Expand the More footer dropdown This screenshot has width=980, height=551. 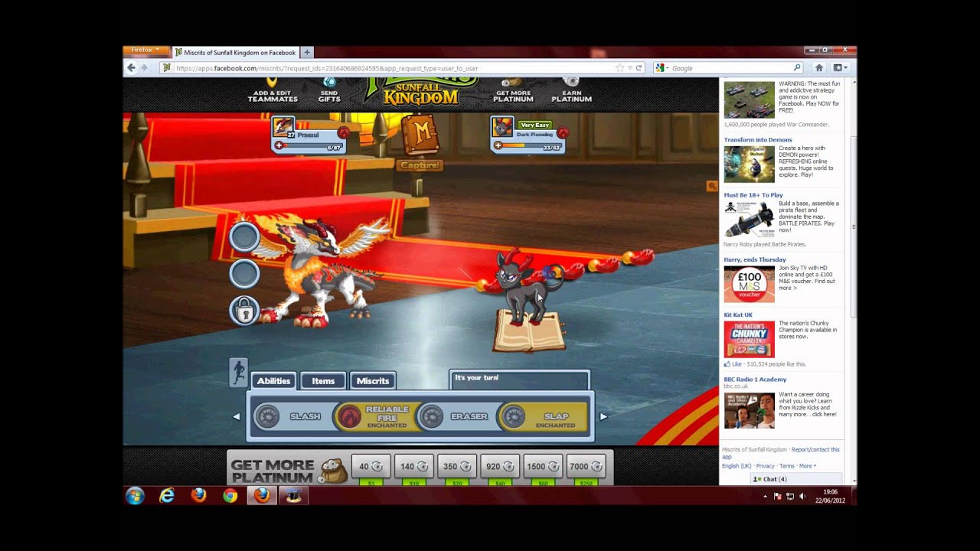(807, 466)
